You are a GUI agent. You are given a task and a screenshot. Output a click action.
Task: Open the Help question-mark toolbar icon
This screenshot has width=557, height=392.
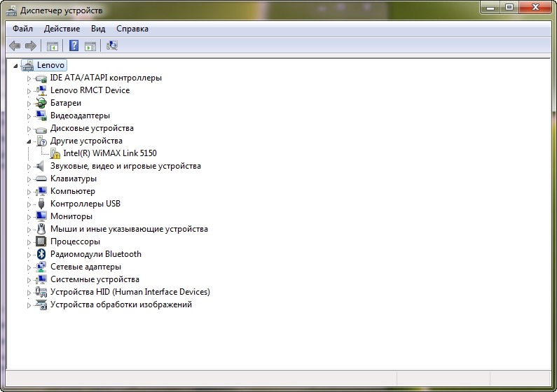tap(74, 45)
